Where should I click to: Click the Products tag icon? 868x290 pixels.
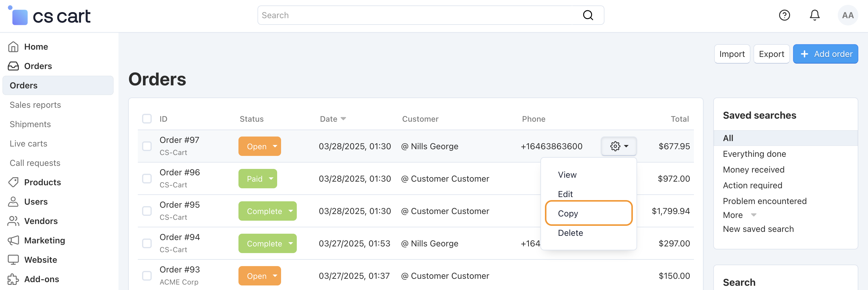tap(13, 182)
